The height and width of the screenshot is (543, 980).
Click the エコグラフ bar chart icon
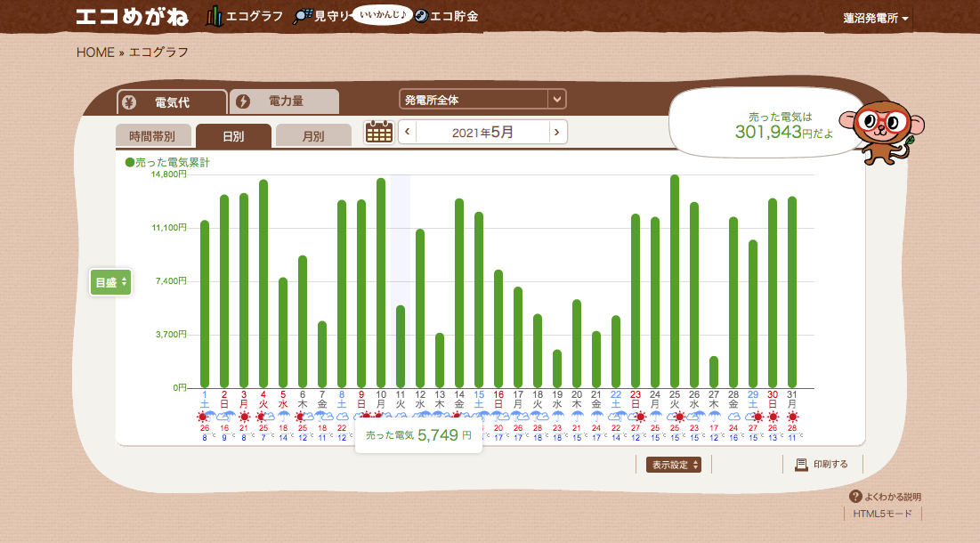[214, 16]
